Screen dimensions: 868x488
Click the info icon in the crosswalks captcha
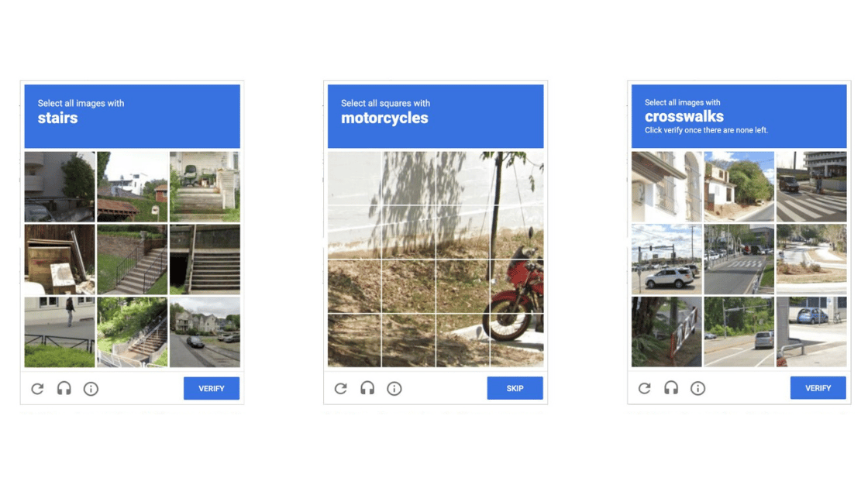point(697,389)
